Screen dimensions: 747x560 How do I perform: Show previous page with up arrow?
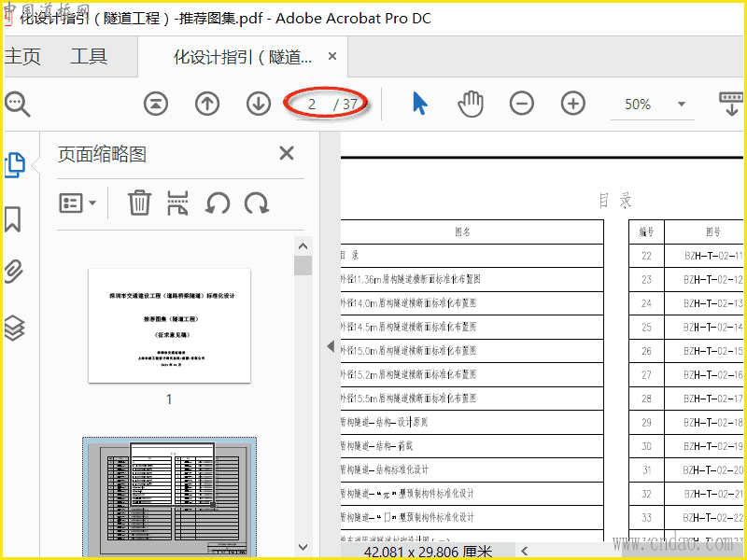(x=207, y=104)
